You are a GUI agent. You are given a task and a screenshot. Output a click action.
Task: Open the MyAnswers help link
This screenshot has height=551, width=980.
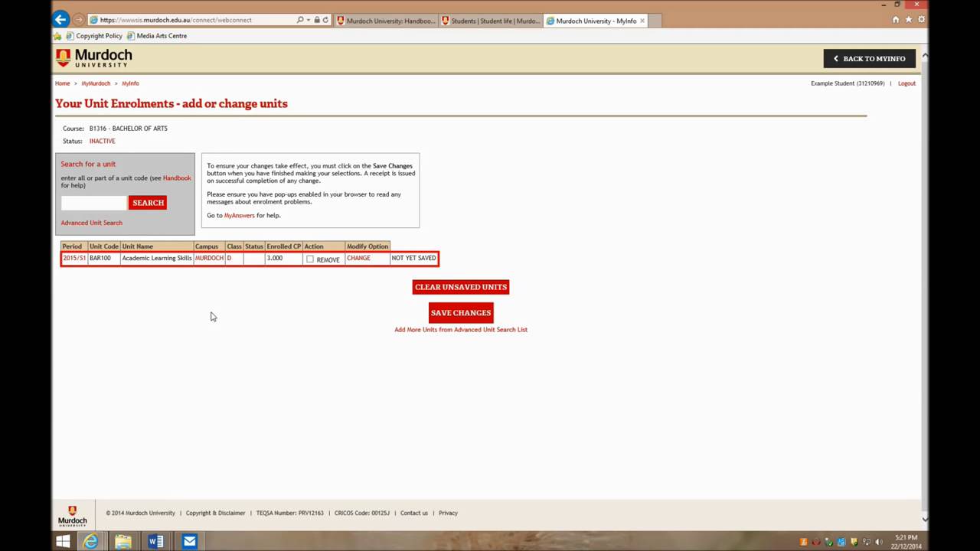(240, 216)
